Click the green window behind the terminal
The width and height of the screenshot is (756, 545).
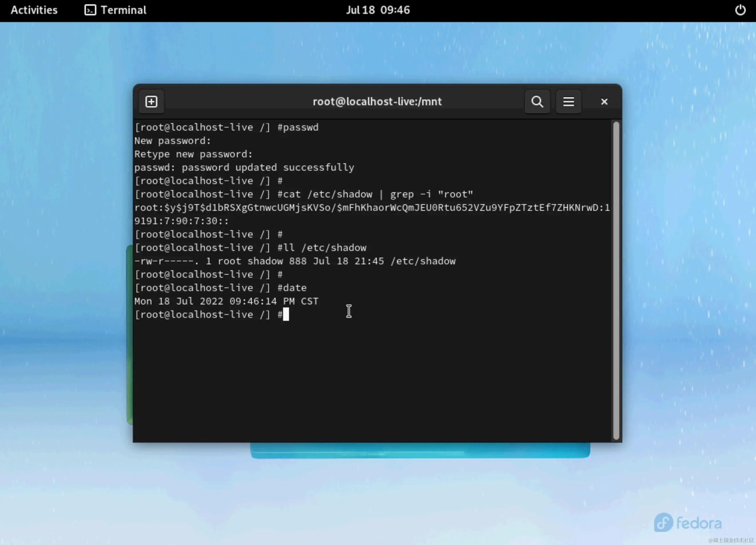(129, 333)
